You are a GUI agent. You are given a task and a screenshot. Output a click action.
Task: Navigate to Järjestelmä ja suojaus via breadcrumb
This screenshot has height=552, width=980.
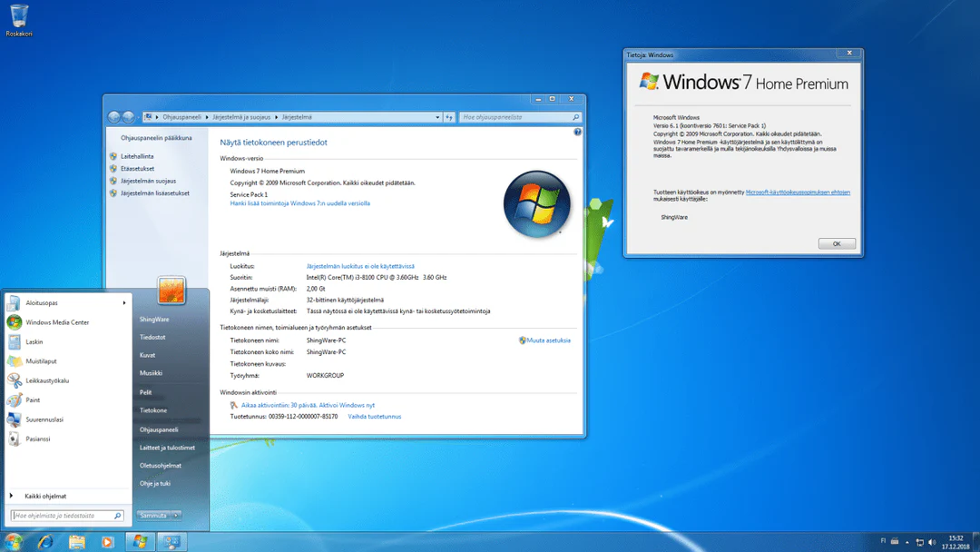point(241,116)
